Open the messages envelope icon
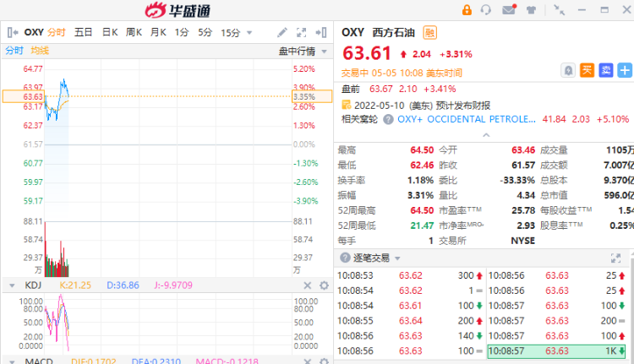 click(508, 10)
